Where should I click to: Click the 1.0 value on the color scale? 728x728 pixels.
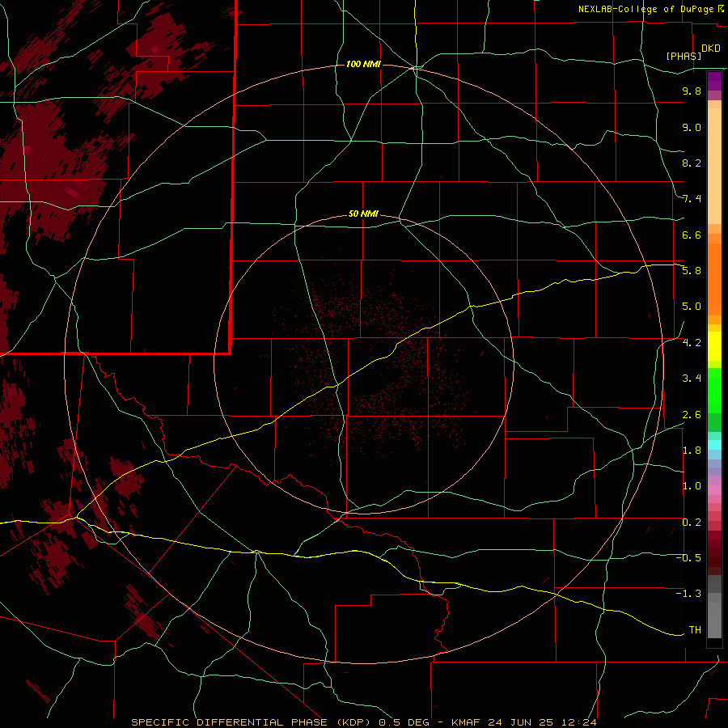(692, 486)
